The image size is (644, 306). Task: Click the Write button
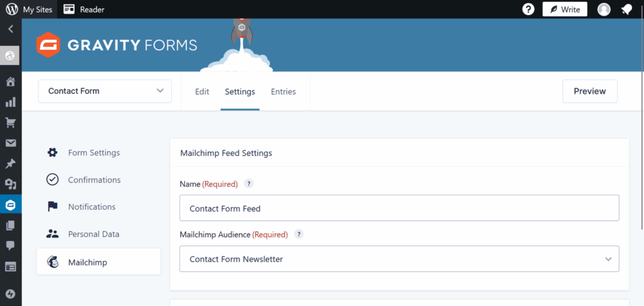[565, 9]
